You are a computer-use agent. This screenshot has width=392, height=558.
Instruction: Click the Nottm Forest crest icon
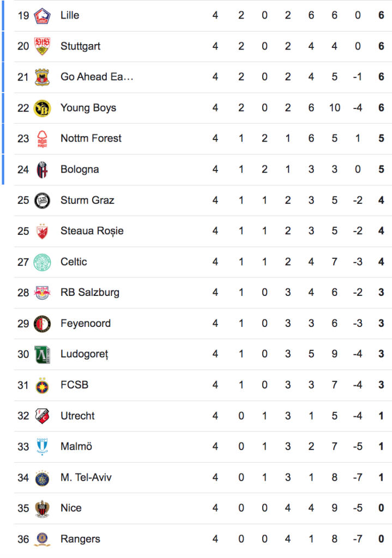pyautogui.click(x=42, y=139)
